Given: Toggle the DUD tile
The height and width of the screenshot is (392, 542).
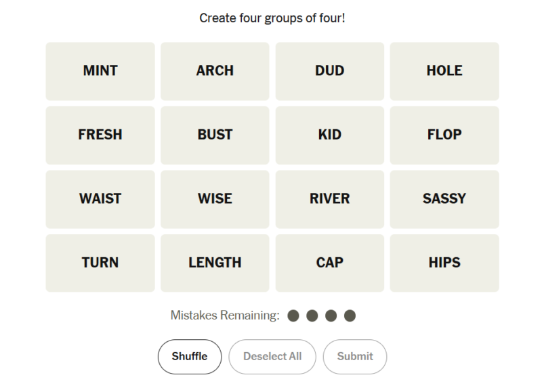Looking at the screenshot, I should pos(330,71).
